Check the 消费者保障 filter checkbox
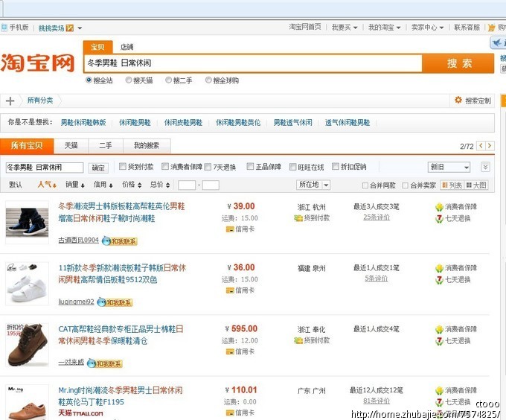 click(x=165, y=166)
